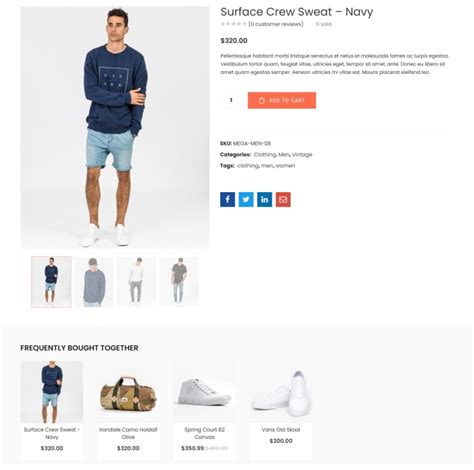Share product on Facebook icon
The width and height of the screenshot is (474, 470).
(227, 199)
